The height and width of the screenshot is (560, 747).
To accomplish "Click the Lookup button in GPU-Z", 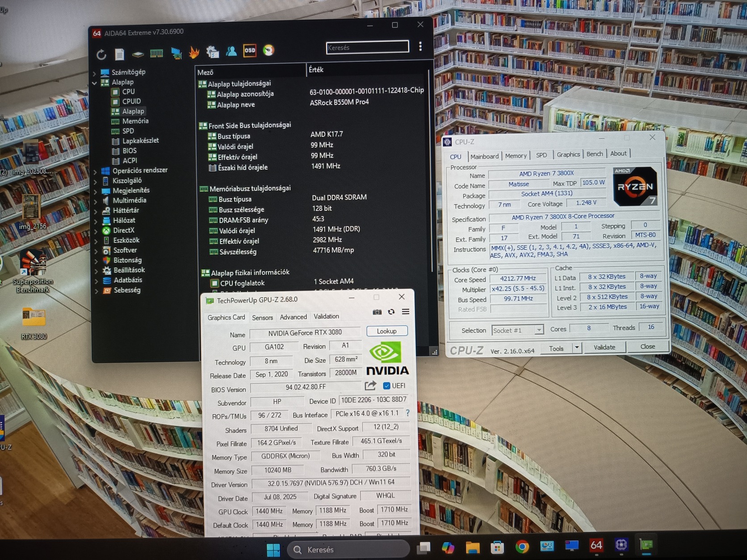I will click(386, 331).
